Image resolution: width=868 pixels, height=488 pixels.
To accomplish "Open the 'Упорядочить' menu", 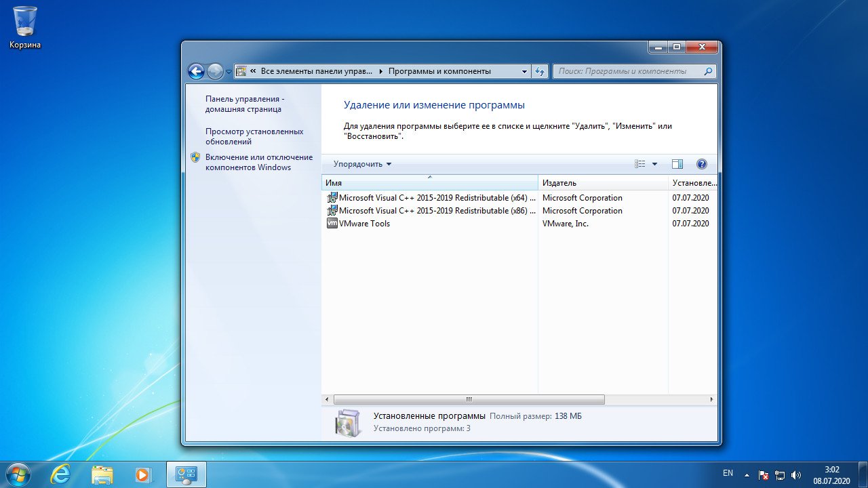I will tap(362, 164).
